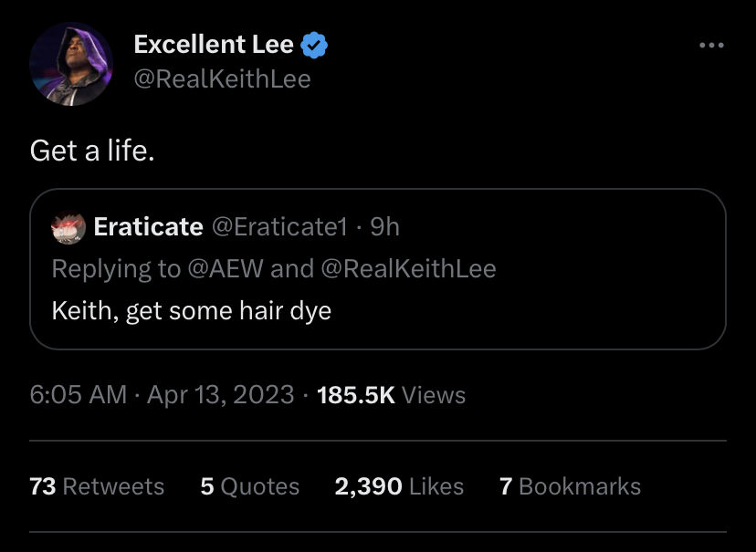Click the "Keith, get some hair dye" text
This screenshot has height=552, width=756.
tap(191, 311)
